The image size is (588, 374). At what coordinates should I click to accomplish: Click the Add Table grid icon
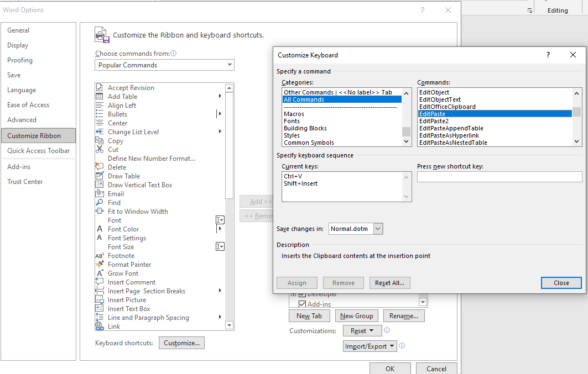[x=100, y=96]
